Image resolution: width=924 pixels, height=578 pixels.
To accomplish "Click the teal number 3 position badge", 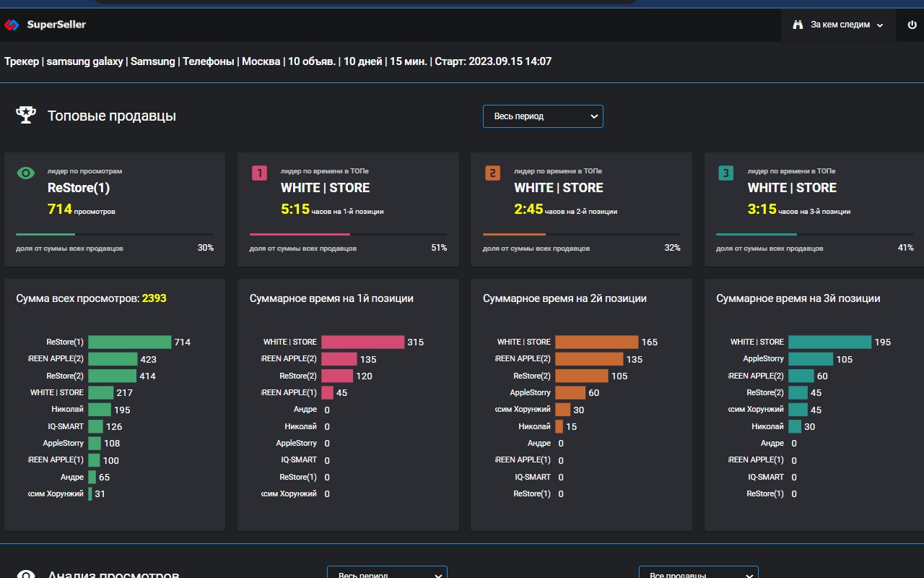I will (x=725, y=173).
